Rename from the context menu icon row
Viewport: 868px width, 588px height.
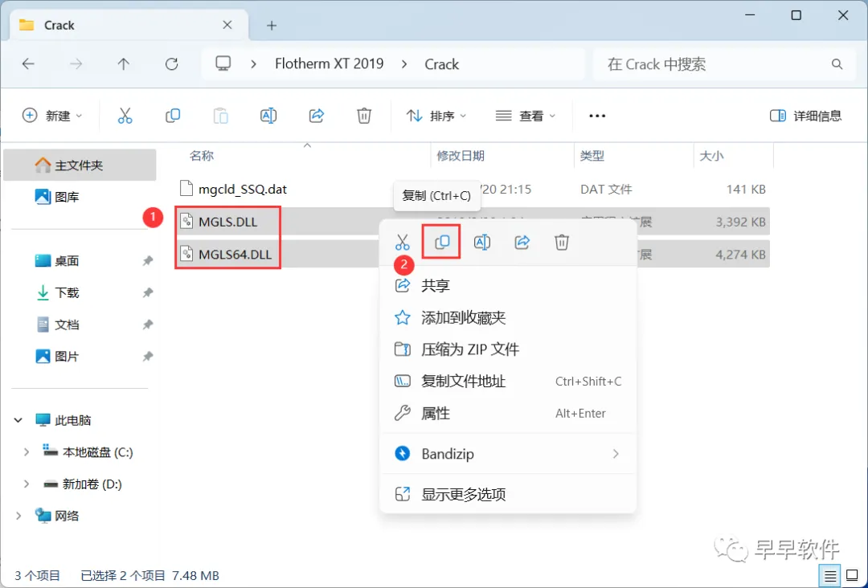pos(482,243)
